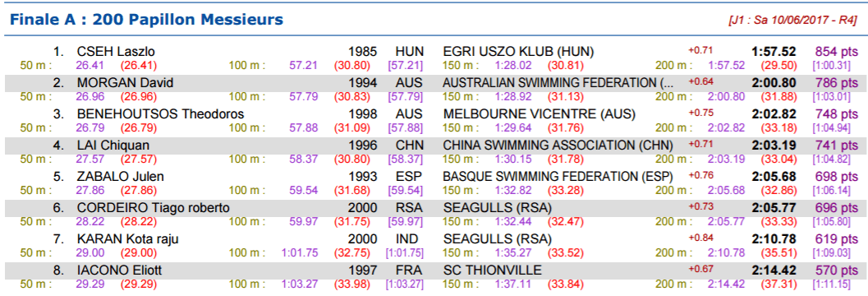The image size is (868, 296).
Task: Click birth year 1996
Action: (363, 146)
